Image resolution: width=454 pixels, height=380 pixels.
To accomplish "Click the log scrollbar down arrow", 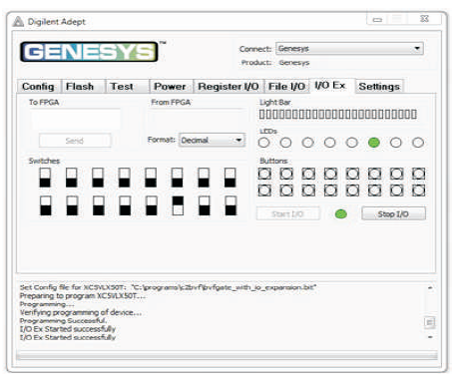I will pos(430,337).
